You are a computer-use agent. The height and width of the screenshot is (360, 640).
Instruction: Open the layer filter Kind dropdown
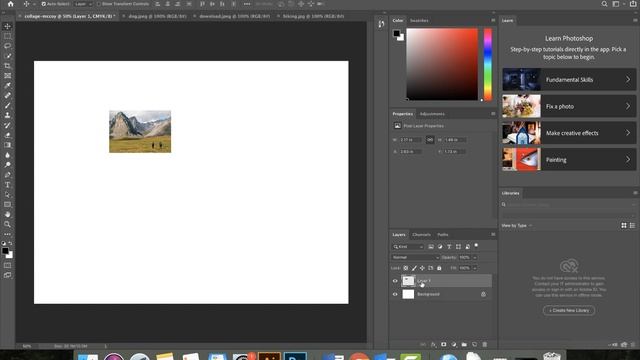tap(408, 247)
